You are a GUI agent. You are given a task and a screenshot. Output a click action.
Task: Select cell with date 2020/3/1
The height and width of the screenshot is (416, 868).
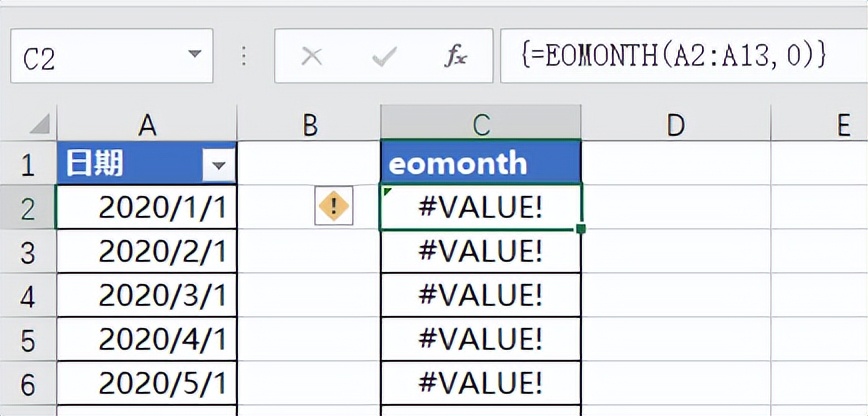147,295
